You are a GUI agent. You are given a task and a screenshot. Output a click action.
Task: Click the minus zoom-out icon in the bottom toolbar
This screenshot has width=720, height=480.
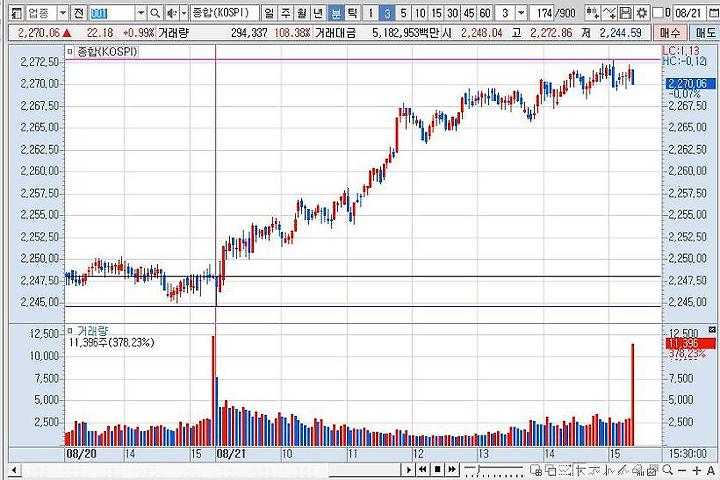coord(682,470)
